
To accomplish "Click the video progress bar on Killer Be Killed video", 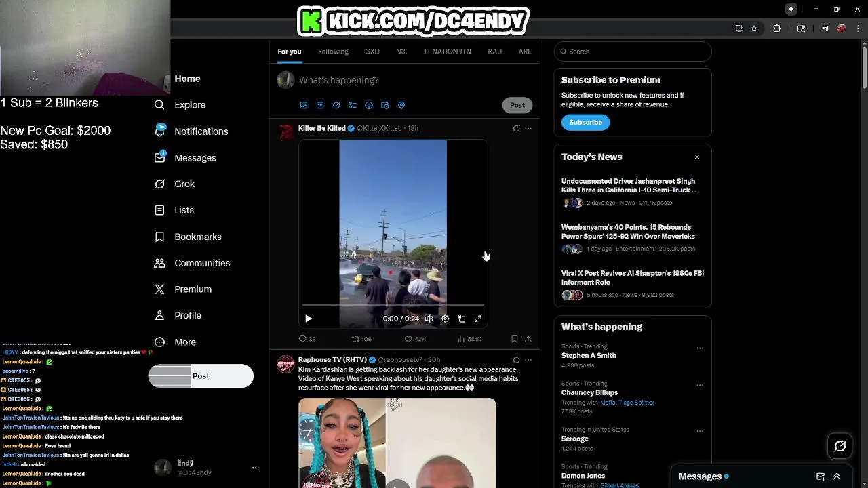I will pyautogui.click(x=393, y=306).
